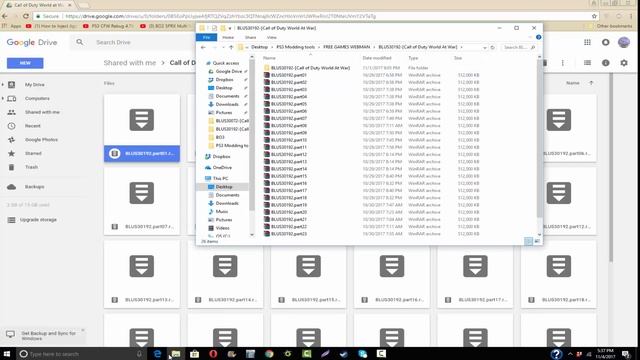Select Music under This PC

[222, 211]
